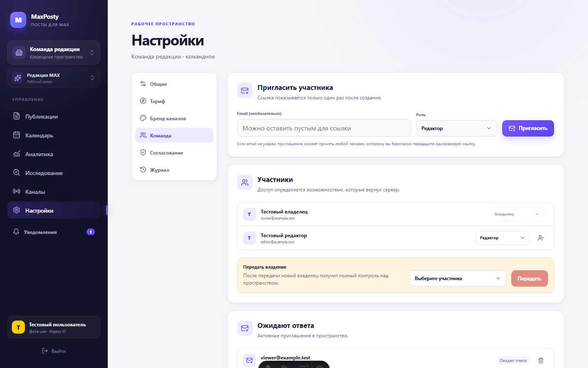Image resolution: width=588 pixels, height=368 pixels.
Task: Click the Исследование magnifier icon
Action: (16, 173)
